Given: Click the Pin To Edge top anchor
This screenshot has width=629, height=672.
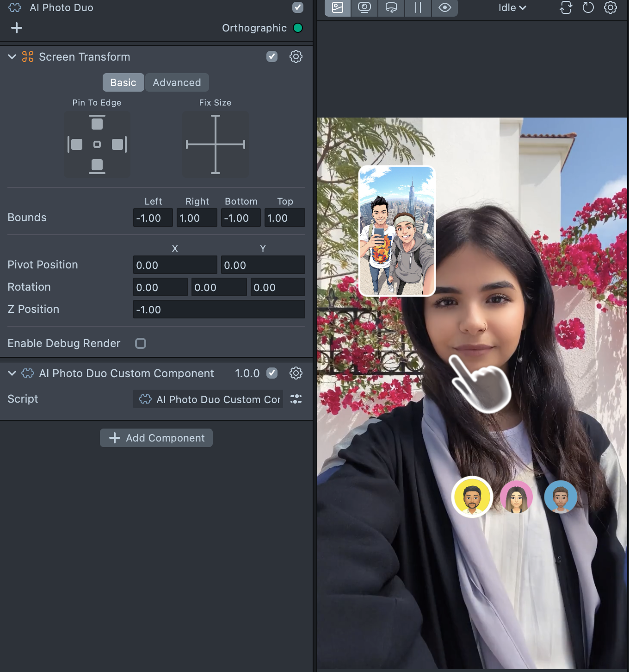Looking at the screenshot, I should 97,123.
